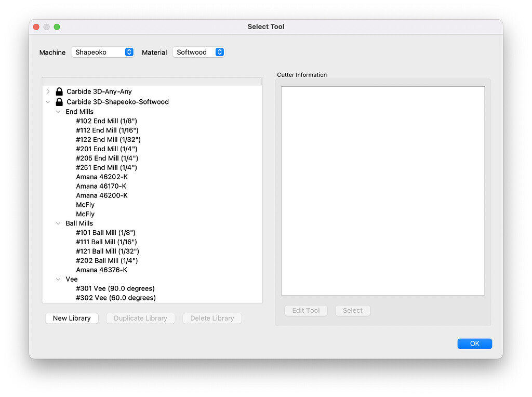Select #112 End Mill (1/16")

point(107,130)
